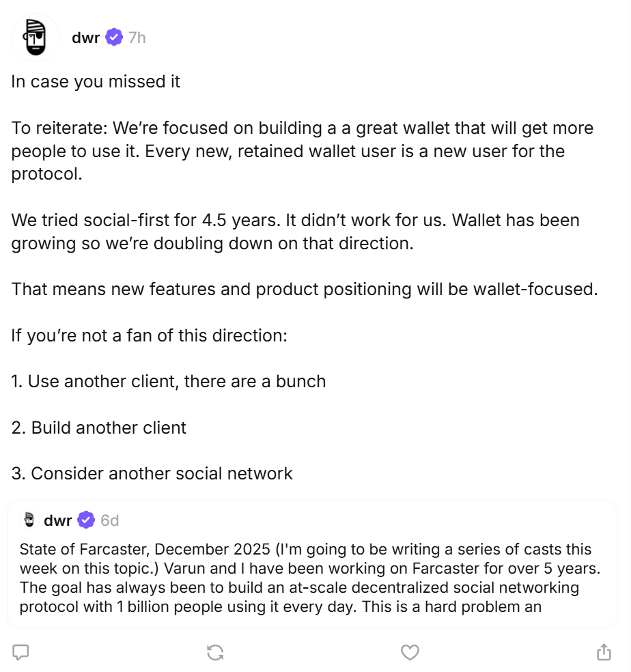Click the verified badge inside the quoted cast
The width and height of the screenshot is (631, 672).
click(x=86, y=520)
